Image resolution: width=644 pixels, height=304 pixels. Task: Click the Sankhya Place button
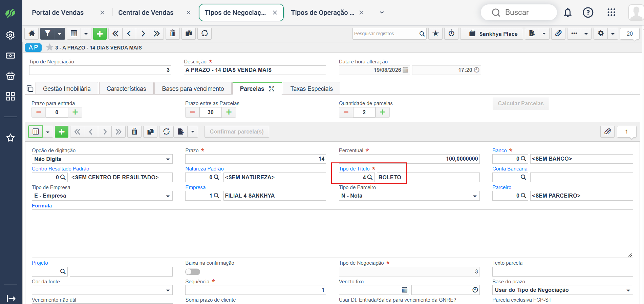(492, 34)
